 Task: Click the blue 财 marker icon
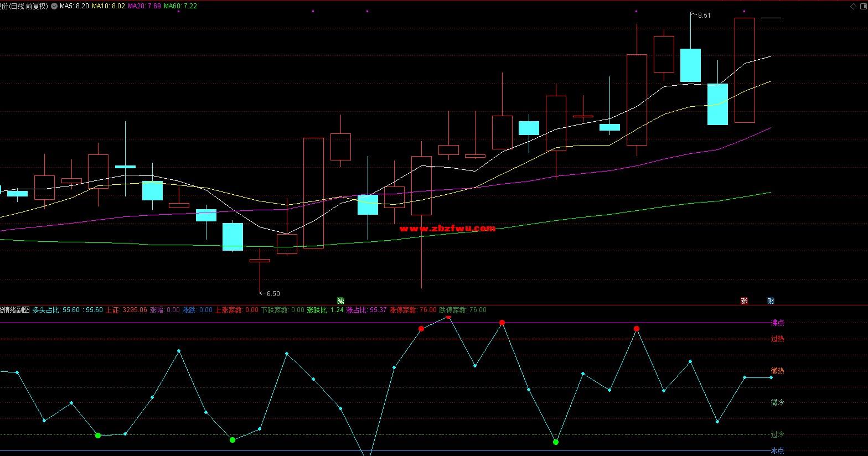pyautogui.click(x=771, y=300)
